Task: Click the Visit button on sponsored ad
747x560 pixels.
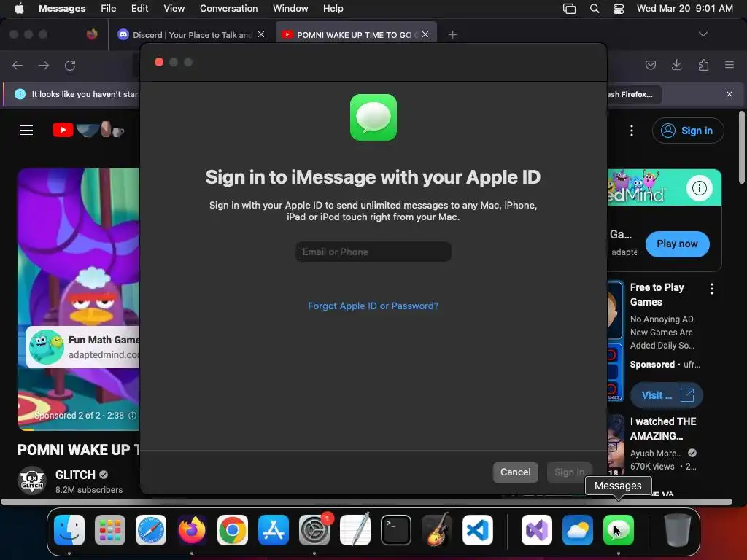Action: tap(667, 395)
